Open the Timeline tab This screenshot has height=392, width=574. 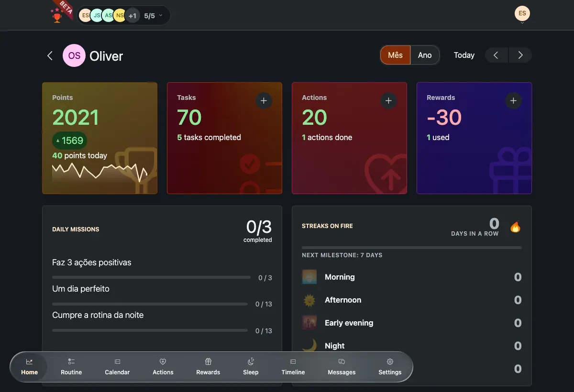coord(293,367)
